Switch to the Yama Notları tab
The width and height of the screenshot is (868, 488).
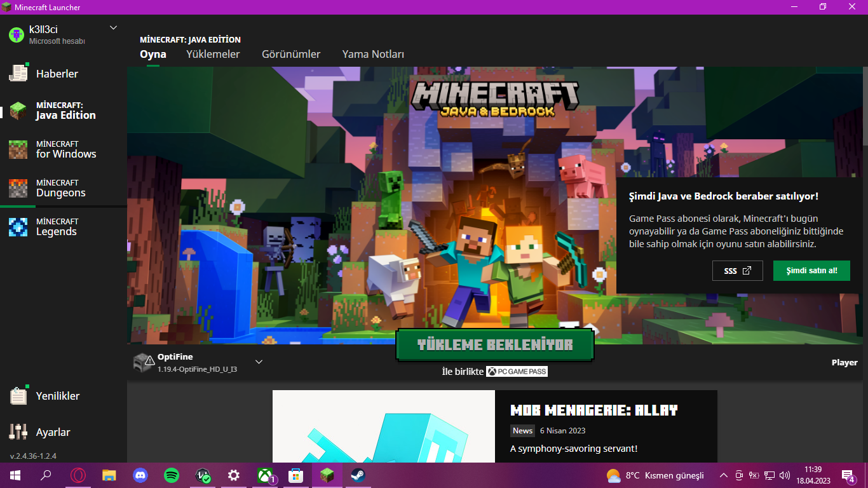click(373, 55)
